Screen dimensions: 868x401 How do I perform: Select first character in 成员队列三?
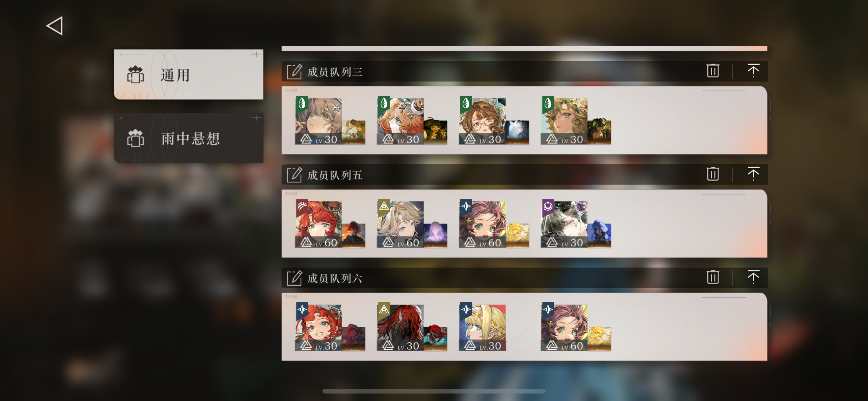pos(318,121)
